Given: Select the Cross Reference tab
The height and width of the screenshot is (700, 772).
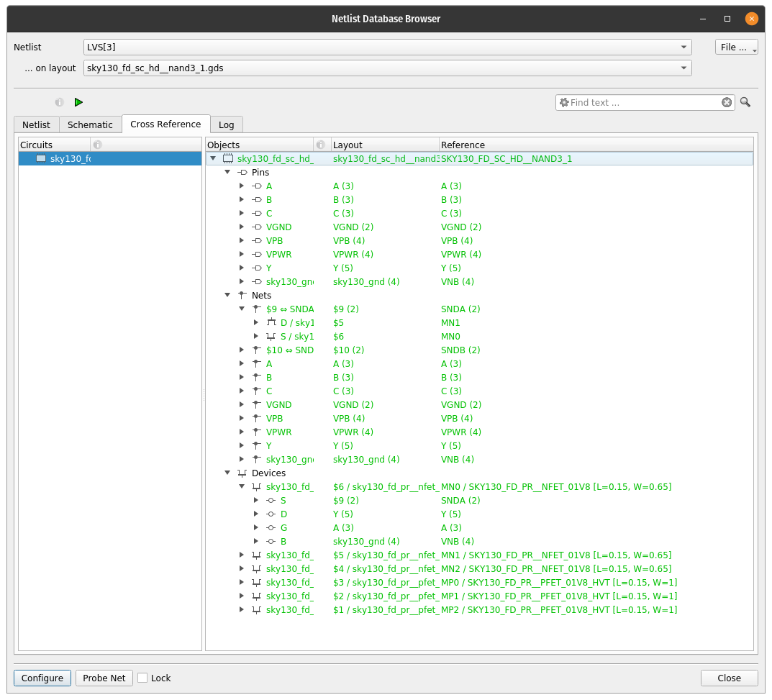Looking at the screenshot, I should (166, 124).
